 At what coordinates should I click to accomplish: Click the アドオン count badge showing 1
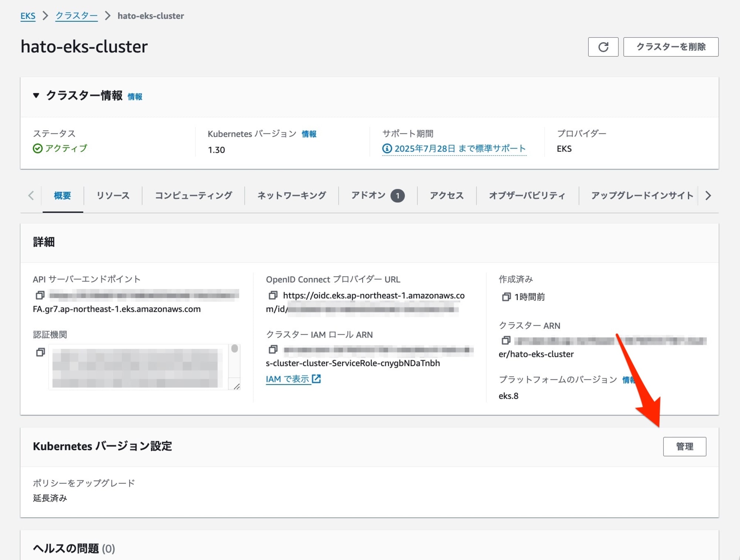[x=398, y=196]
